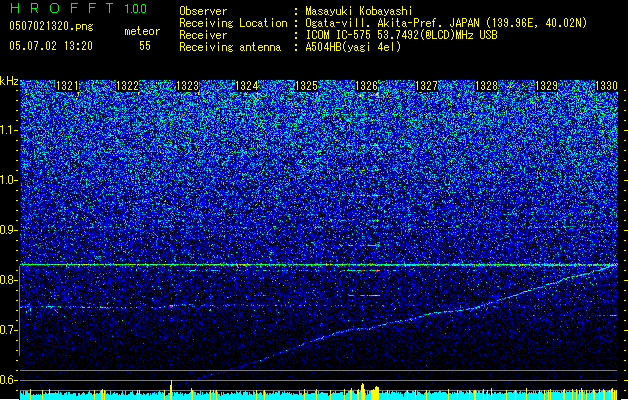Click the 1327 time marker
The width and height of the screenshot is (629, 400).
click(x=426, y=86)
